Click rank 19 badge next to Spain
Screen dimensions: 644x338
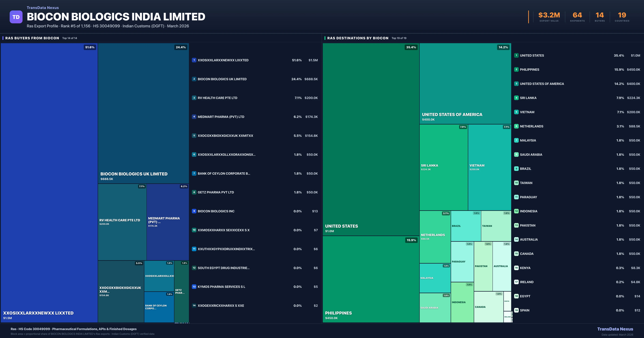(516, 310)
